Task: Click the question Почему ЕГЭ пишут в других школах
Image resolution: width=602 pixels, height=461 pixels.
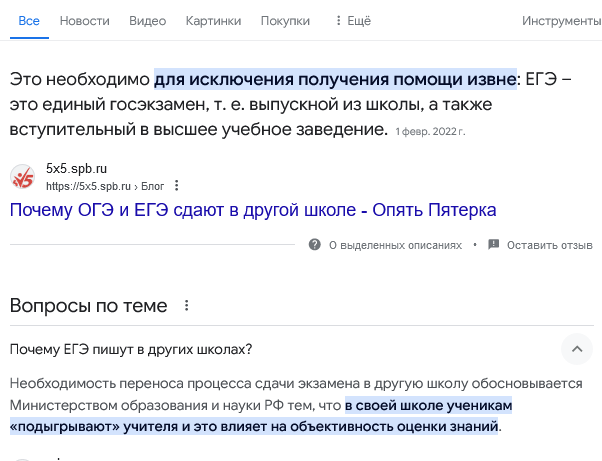Action: click(x=131, y=349)
